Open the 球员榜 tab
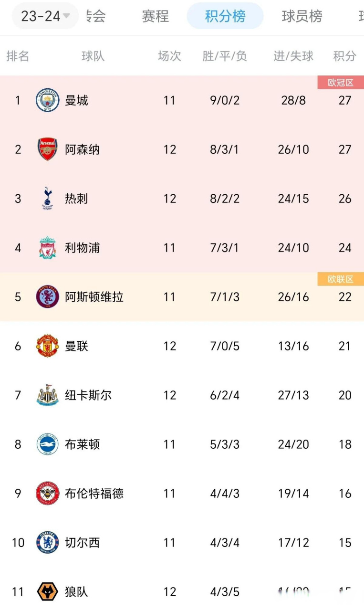The width and height of the screenshot is (364, 611). click(302, 16)
